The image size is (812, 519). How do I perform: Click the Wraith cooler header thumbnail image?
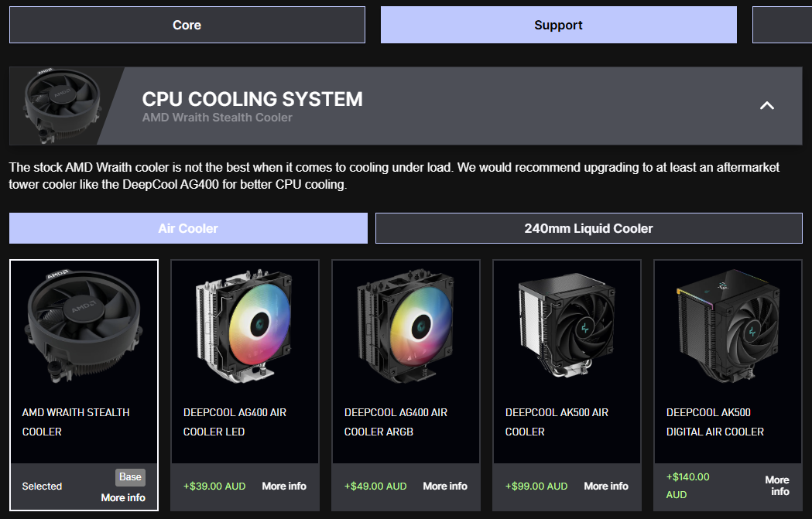tap(63, 106)
